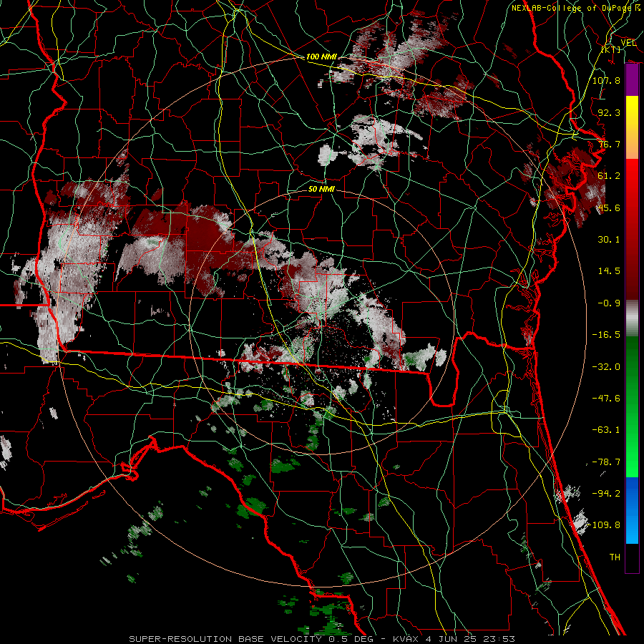Click the 30.1 legend value
Image resolution: width=644 pixels, height=644 pixels.
[x=609, y=240]
